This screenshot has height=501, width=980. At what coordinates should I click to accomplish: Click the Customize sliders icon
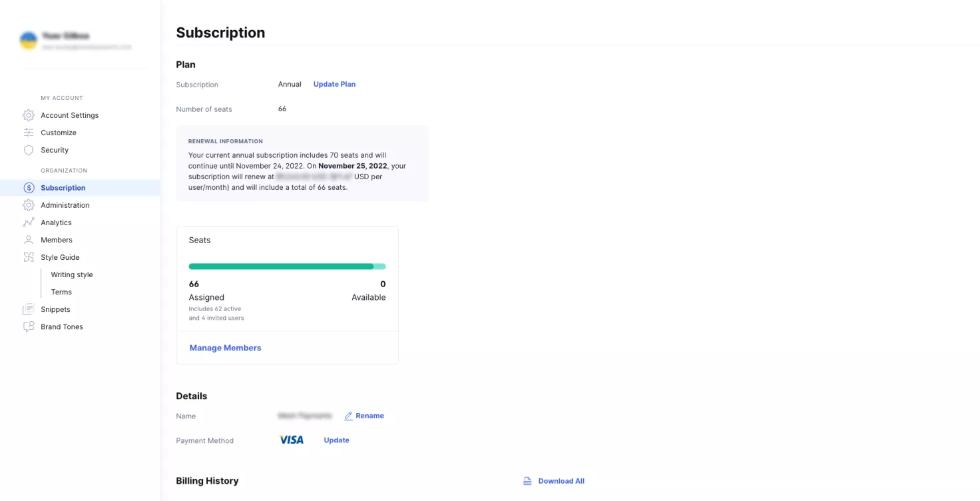[x=29, y=133]
